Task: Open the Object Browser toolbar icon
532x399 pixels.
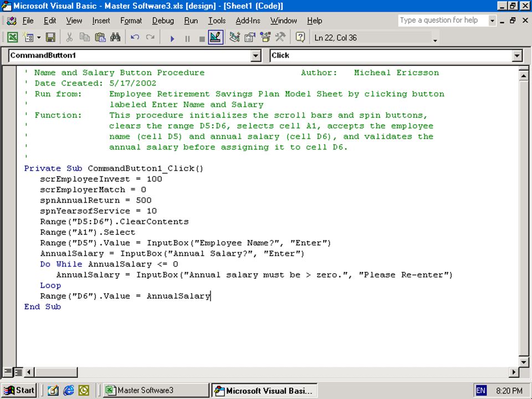Action: pos(265,37)
